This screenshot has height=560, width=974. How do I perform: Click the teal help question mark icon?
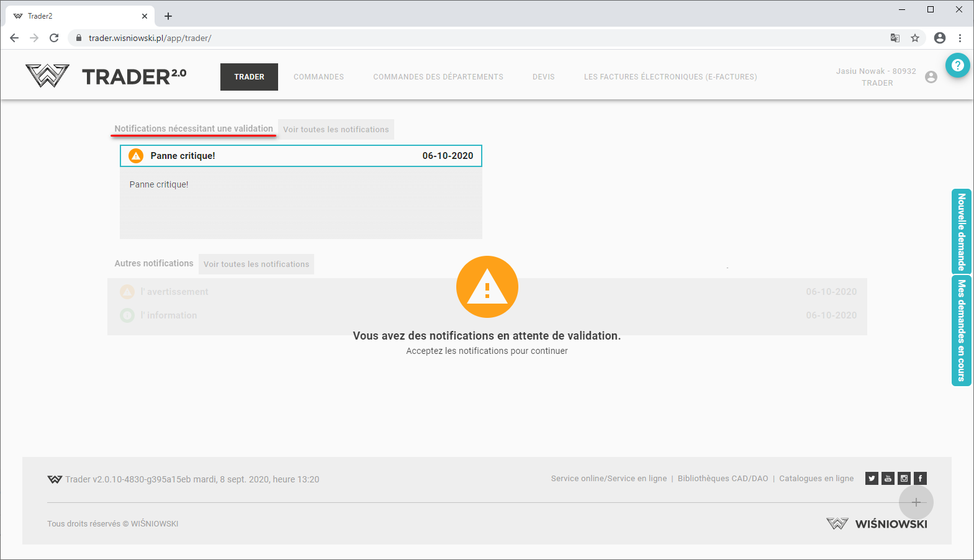[957, 65]
